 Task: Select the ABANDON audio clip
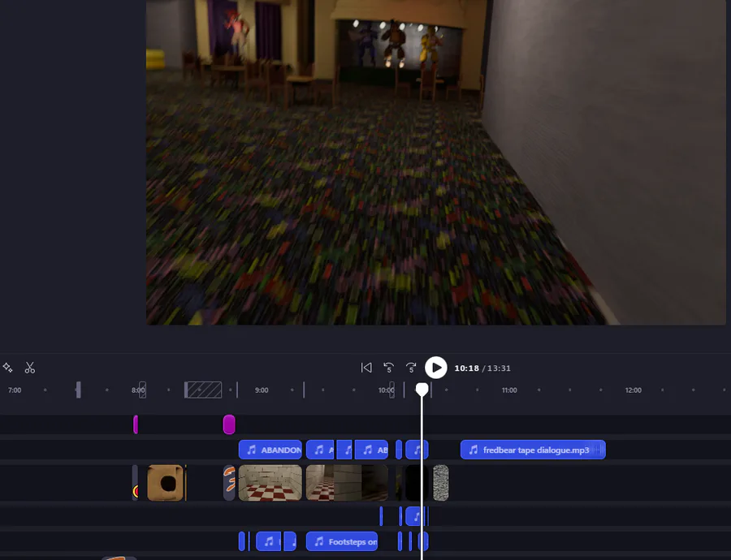[270, 450]
